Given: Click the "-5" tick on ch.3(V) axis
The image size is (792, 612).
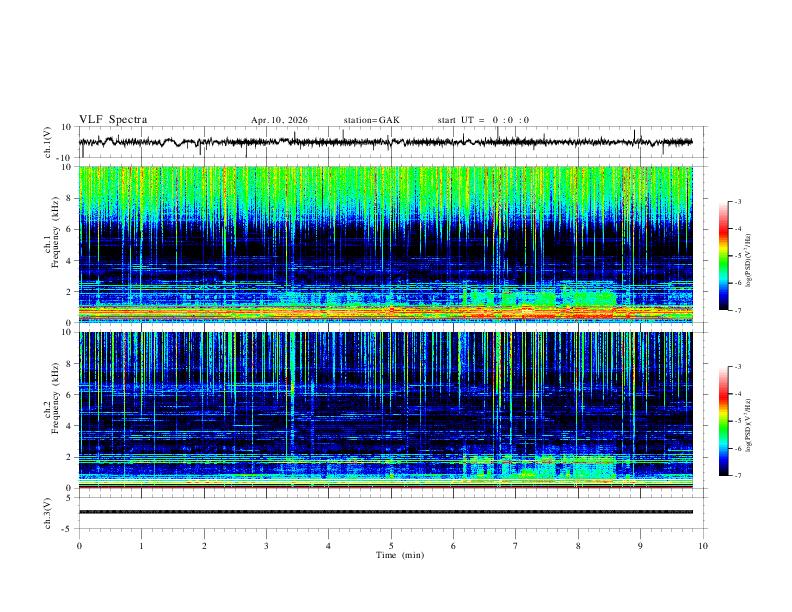Looking at the screenshot, I should click(68, 529).
